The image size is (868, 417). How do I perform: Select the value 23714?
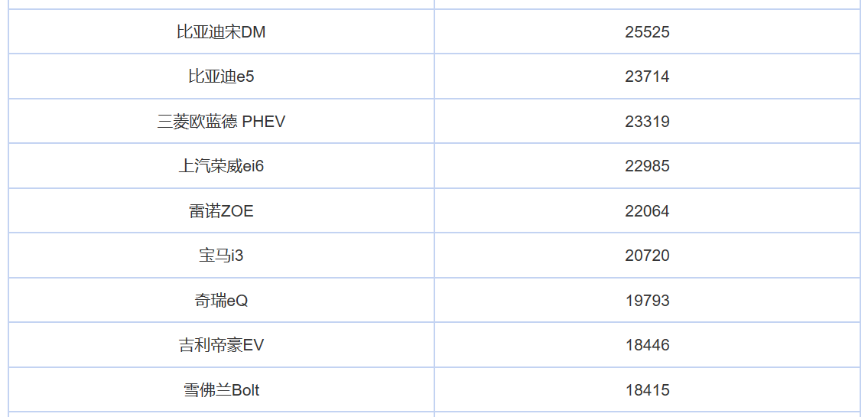(647, 77)
